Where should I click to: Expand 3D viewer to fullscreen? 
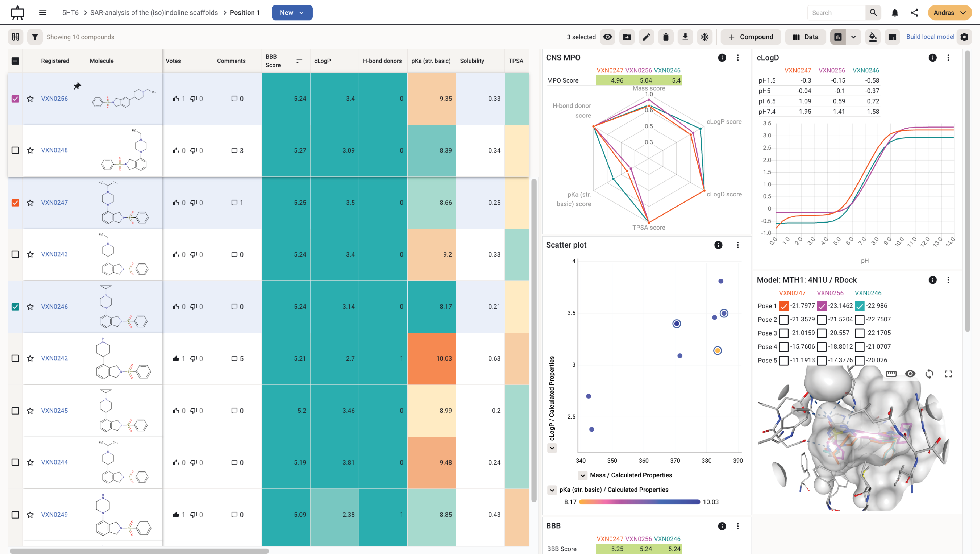tap(948, 374)
